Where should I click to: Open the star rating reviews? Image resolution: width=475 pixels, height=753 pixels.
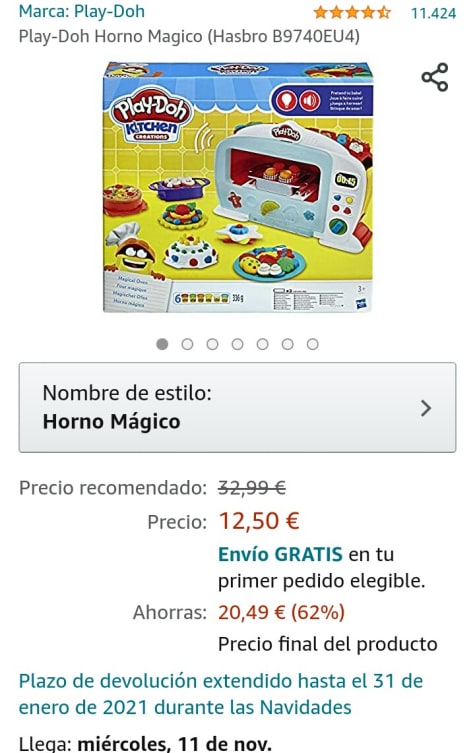(352, 12)
